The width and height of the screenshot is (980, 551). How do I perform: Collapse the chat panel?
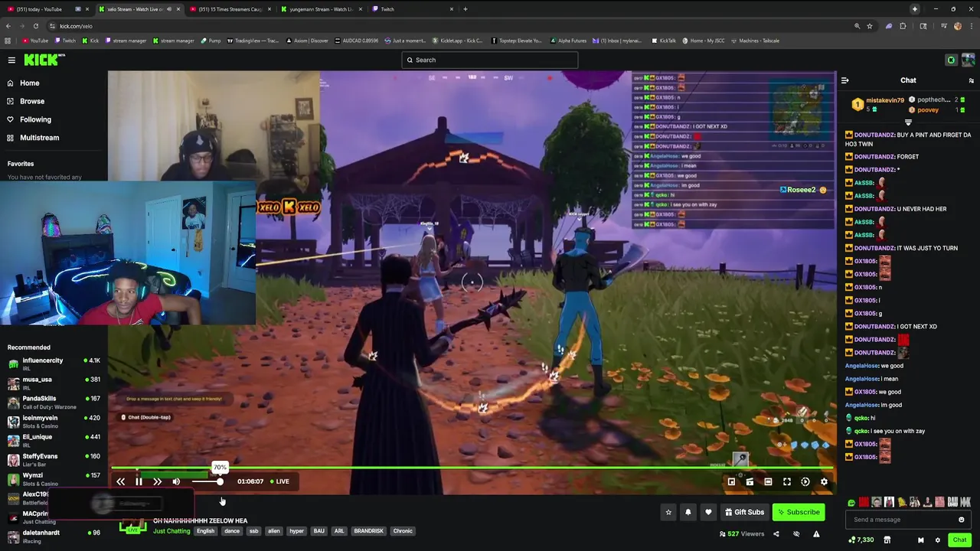(844, 80)
